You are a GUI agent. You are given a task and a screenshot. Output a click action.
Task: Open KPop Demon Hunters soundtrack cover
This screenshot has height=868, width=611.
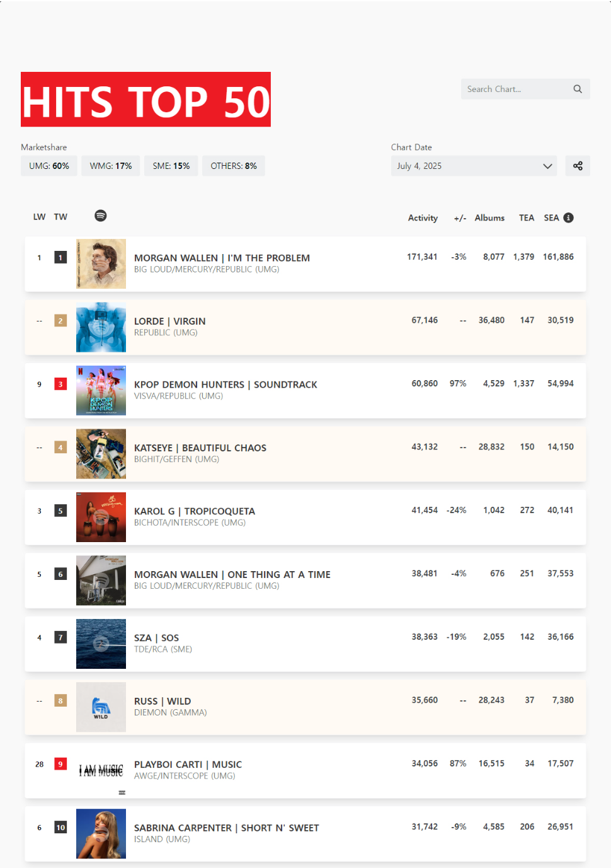(101, 390)
